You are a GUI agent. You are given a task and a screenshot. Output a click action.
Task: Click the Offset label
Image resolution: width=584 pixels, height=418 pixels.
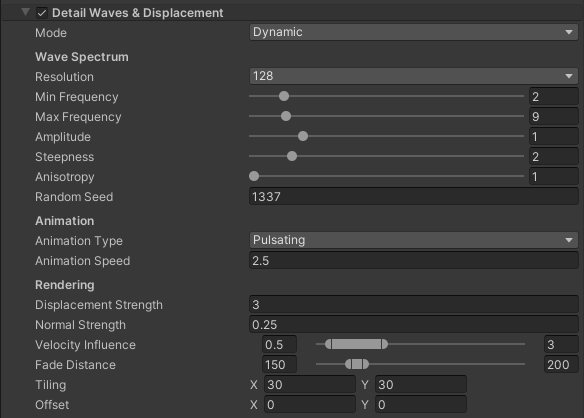click(52, 405)
